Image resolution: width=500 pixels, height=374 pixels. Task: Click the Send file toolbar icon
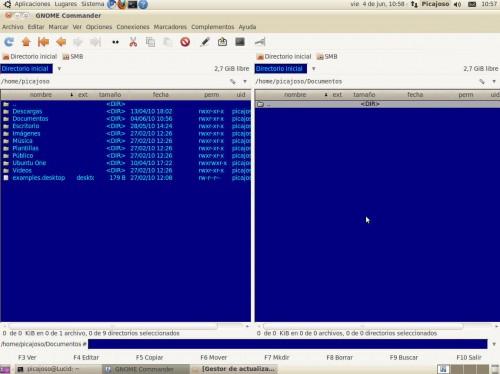[x=222, y=42]
